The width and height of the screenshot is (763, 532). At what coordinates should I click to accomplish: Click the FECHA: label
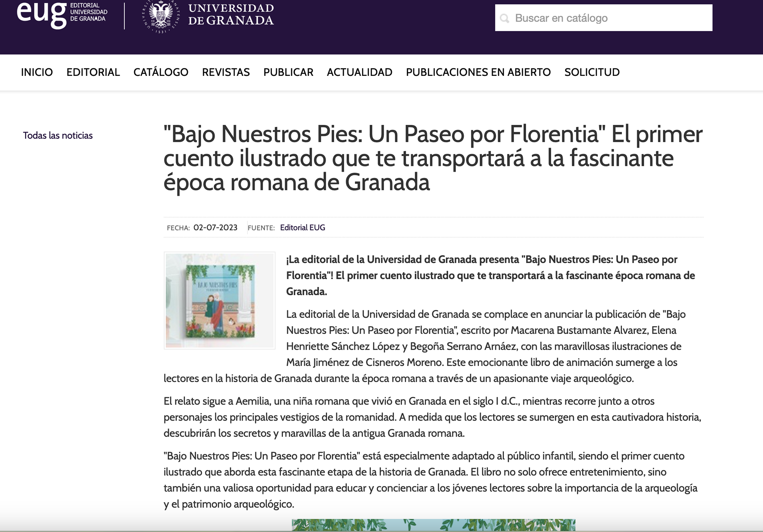[178, 228]
